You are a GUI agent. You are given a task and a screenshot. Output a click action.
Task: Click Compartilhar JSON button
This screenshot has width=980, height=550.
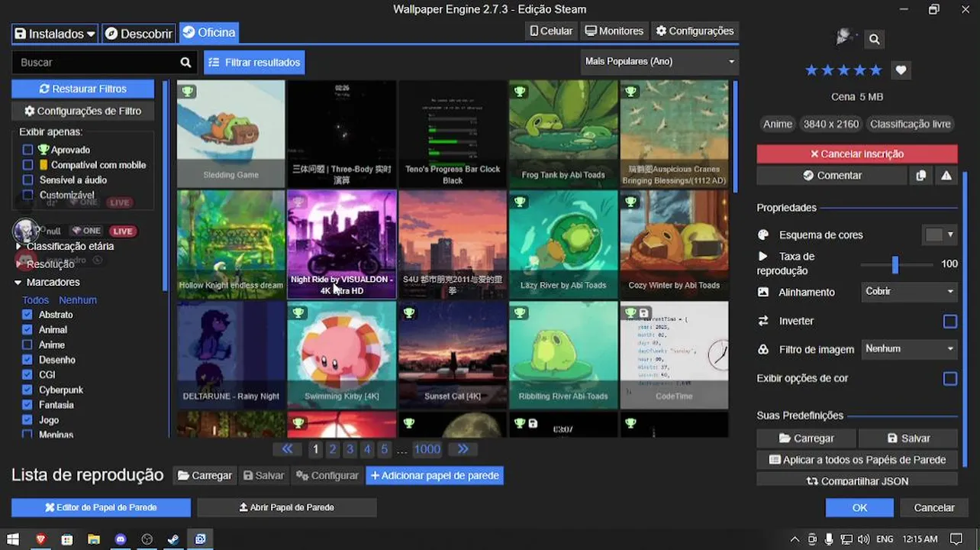(x=857, y=481)
